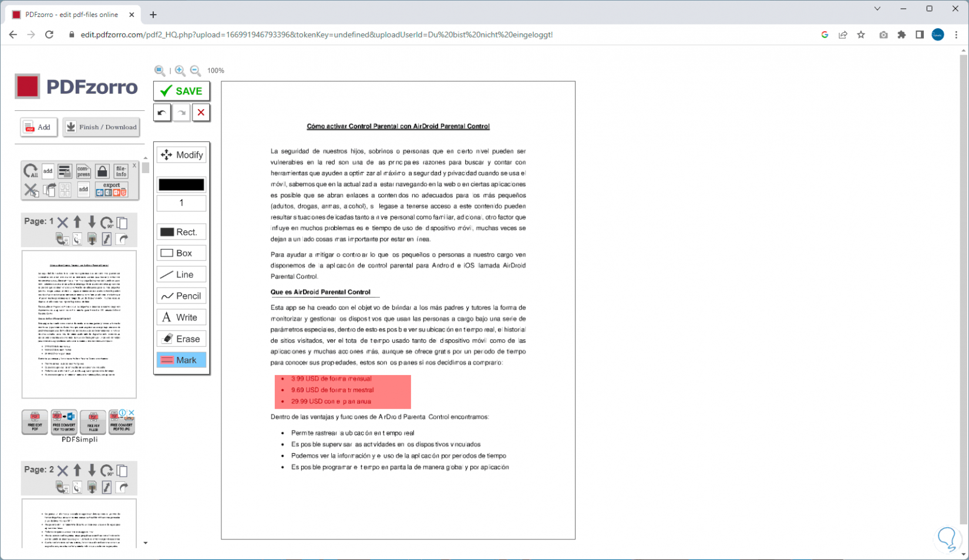Select the Write text tool
Image resolution: width=969 pixels, height=560 pixels.
181,318
